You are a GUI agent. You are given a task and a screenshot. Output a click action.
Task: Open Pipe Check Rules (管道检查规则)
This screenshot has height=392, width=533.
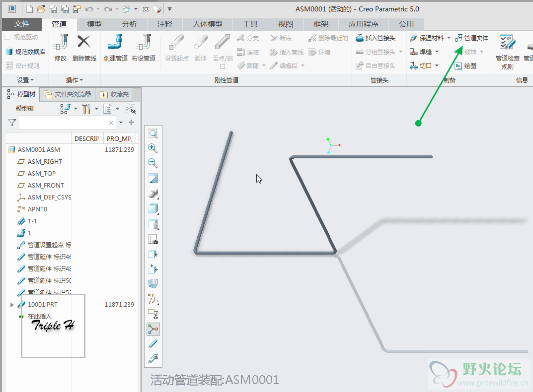pyautogui.click(x=507, y=52)
